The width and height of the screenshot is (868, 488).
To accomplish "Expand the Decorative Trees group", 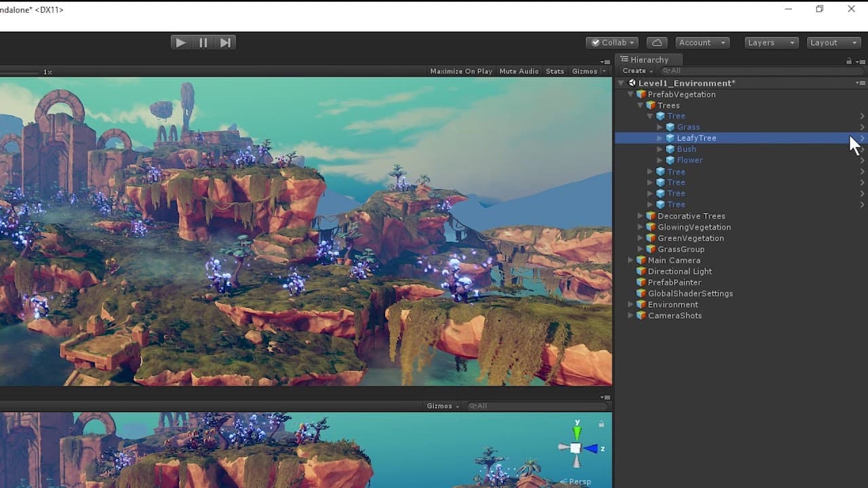I will pyautogui.click(x=640, y=216).
